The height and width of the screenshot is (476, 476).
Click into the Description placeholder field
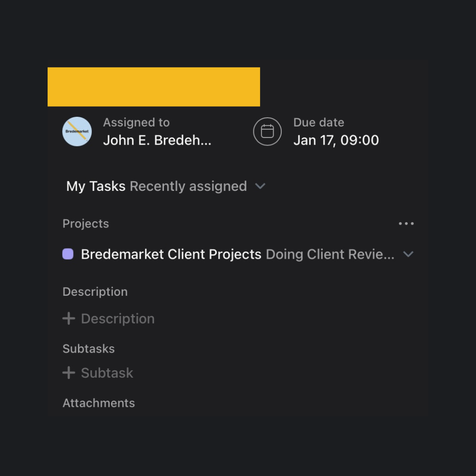coord(118,319)
